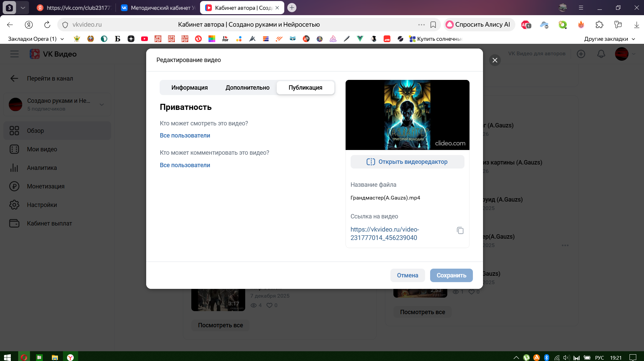Click the Сохранить button

451,275
